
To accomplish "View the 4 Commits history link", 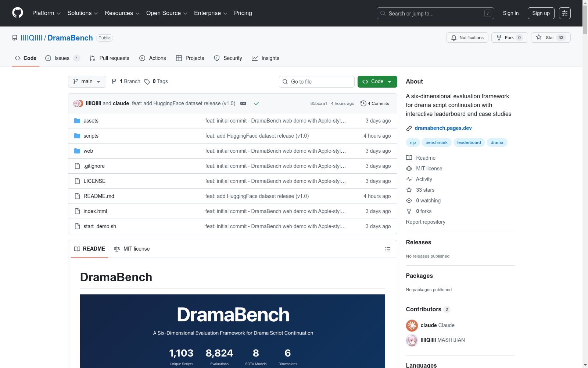I will (x=375, y=103).
